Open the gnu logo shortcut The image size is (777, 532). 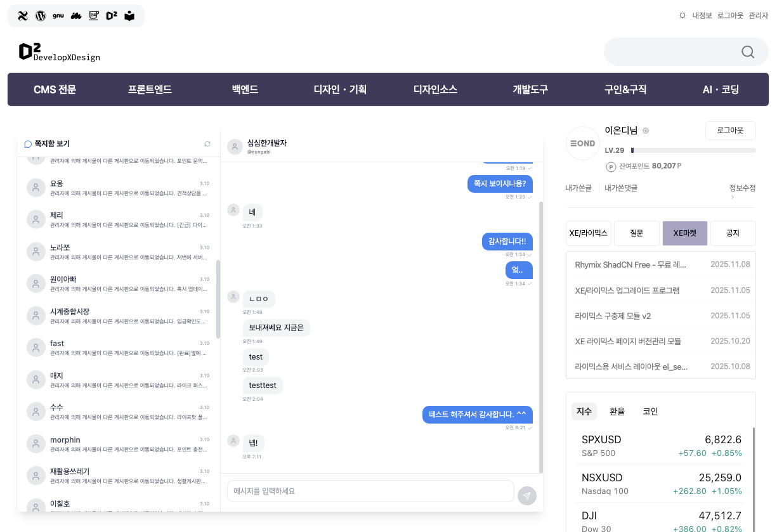coord(58,16)
